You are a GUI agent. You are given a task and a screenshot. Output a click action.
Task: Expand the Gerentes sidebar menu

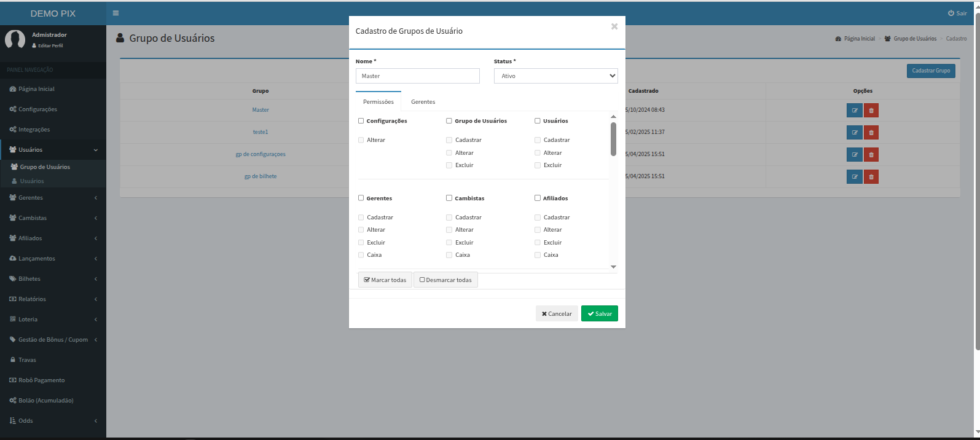click(x=52, y=198)
